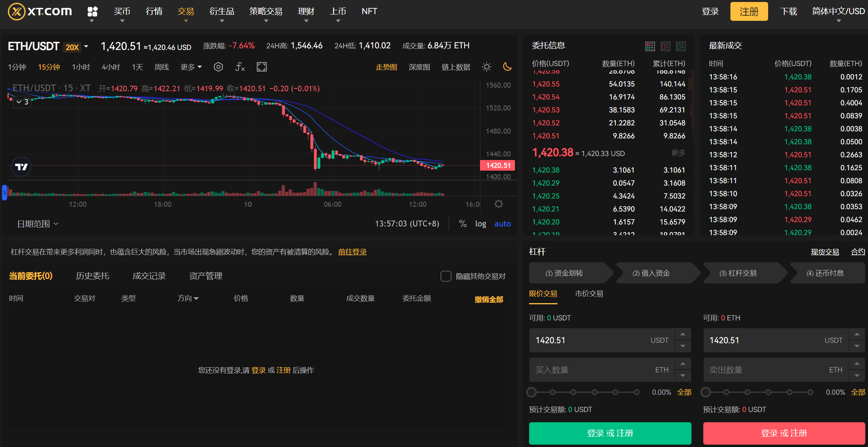Switch order book to combined buy/sell view

650,46
